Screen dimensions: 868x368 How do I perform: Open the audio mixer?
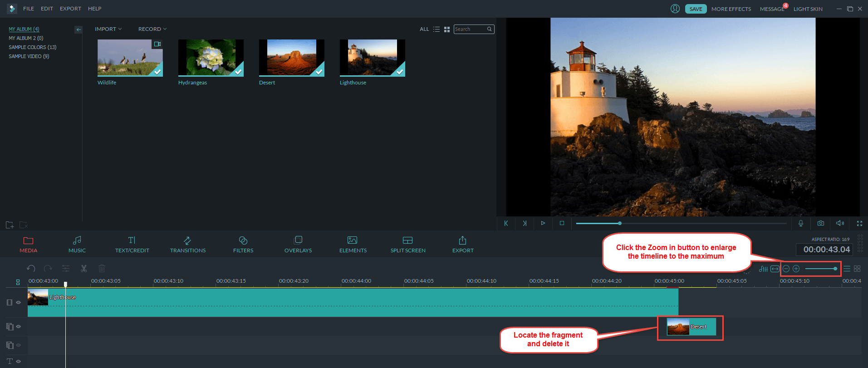764,269
